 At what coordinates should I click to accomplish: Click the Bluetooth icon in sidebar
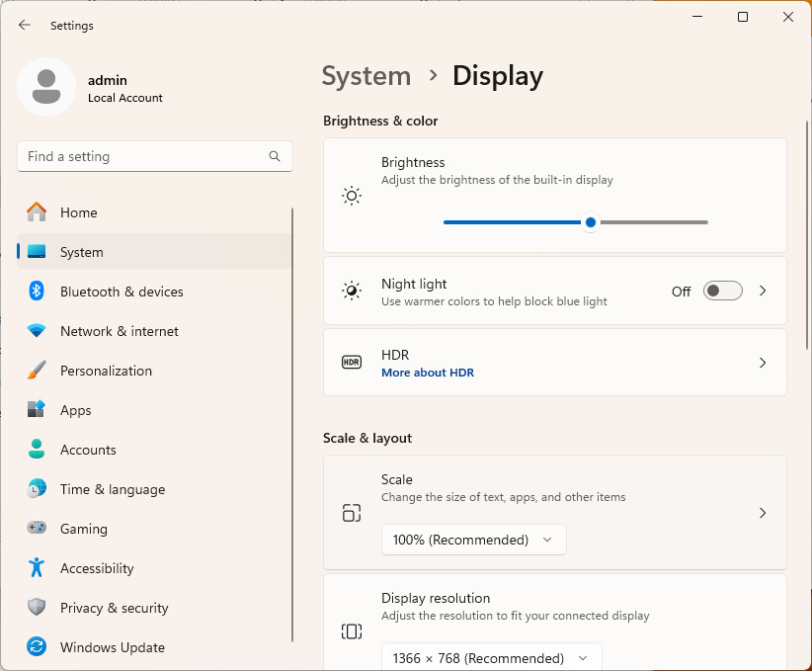37,291
